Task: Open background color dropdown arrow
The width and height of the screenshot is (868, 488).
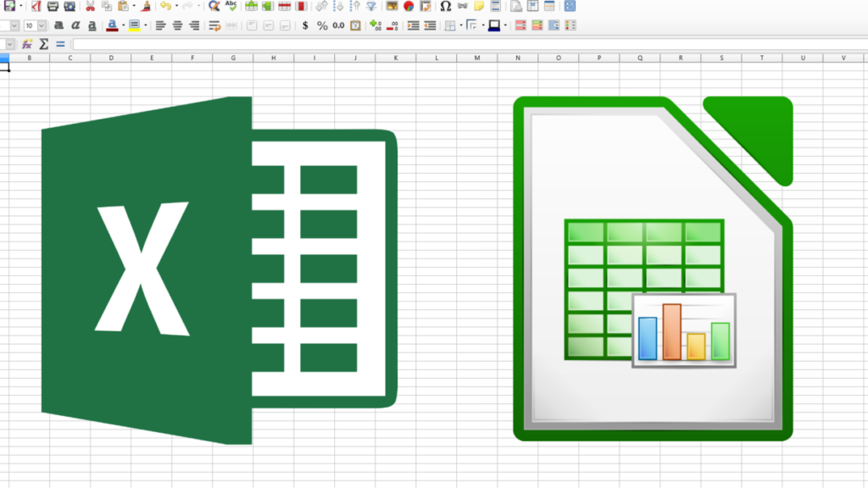Action: point(146,25)
